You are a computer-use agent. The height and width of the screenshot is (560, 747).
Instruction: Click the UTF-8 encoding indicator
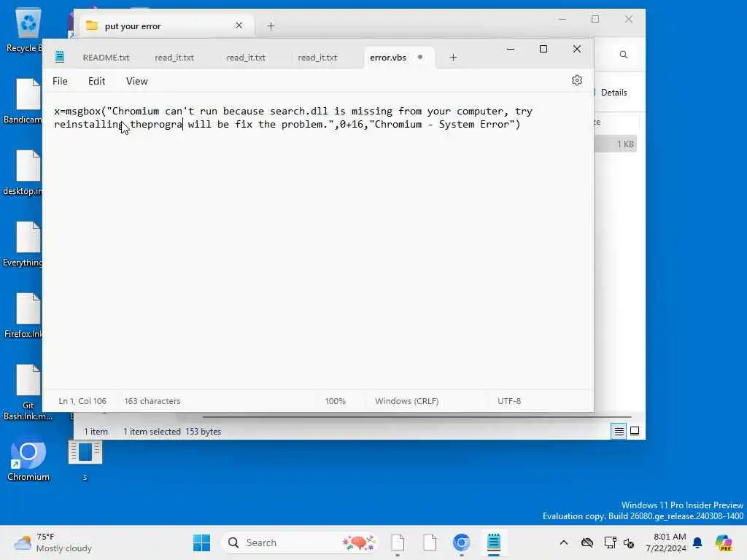click(508, 401)
